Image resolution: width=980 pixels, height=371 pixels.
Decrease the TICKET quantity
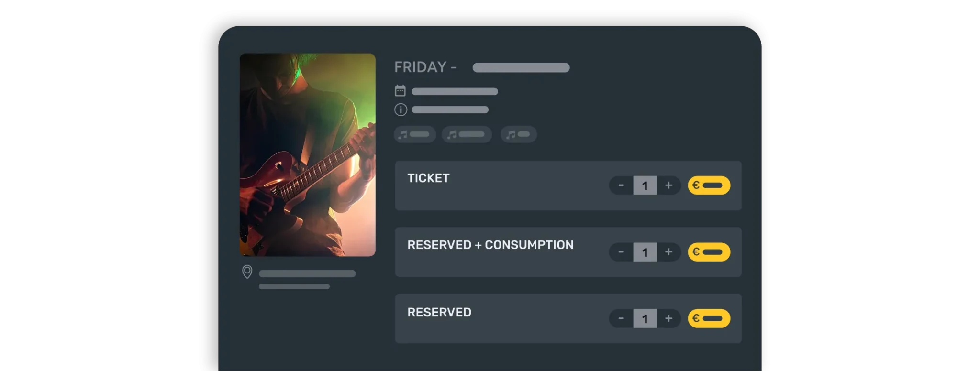621,185
